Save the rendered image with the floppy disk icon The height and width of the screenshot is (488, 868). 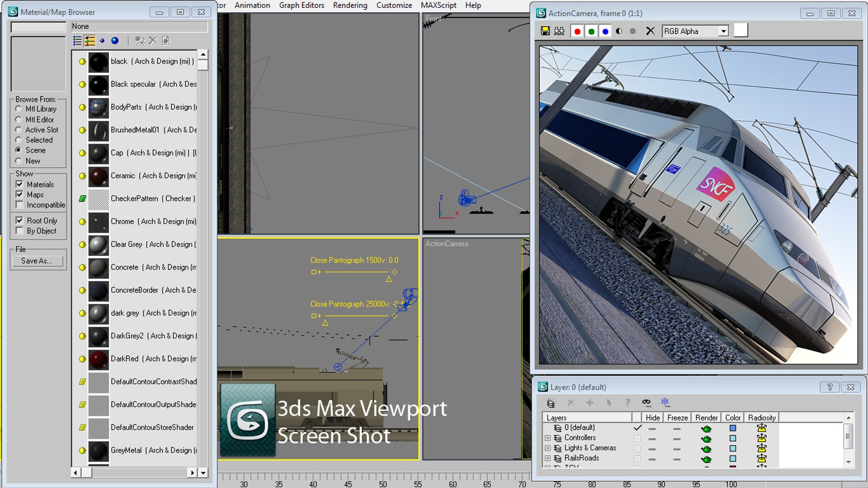tap(545, 31)
